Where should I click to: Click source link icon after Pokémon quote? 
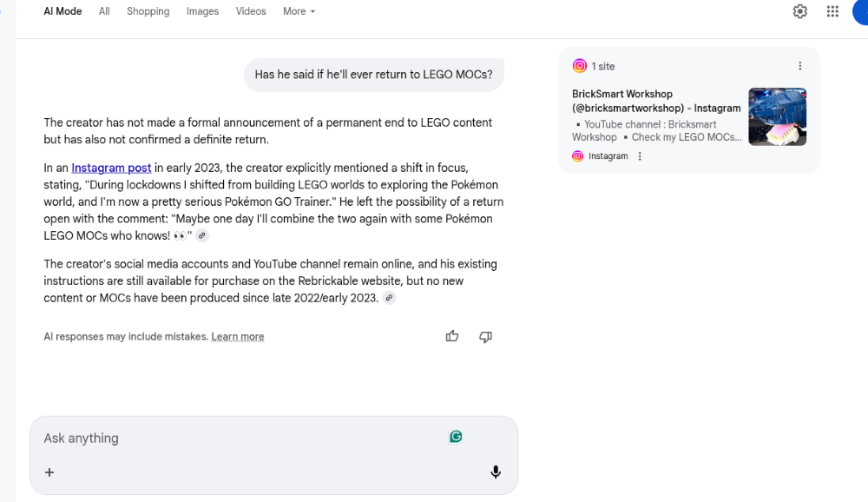pyautogui.click(x=202, y=235)
